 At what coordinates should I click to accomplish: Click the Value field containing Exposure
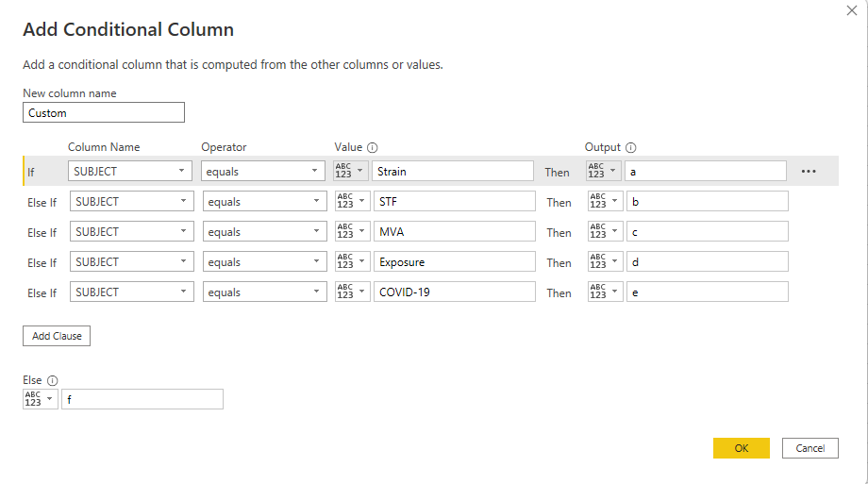[455, 261]
